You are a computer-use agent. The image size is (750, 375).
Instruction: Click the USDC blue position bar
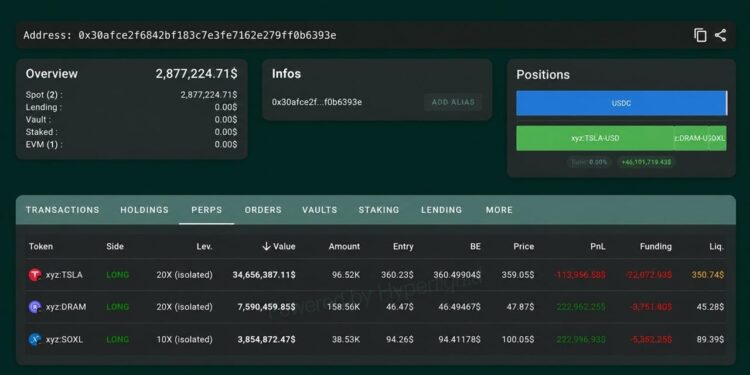[x=621, y=103]
